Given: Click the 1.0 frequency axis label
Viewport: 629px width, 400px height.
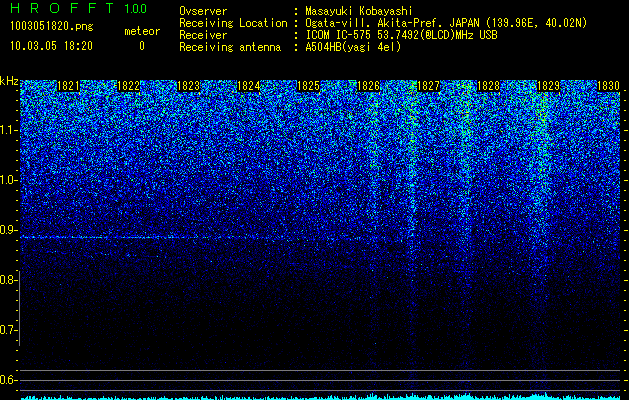Looking at the screenshot, I should (x=8, y=180).
